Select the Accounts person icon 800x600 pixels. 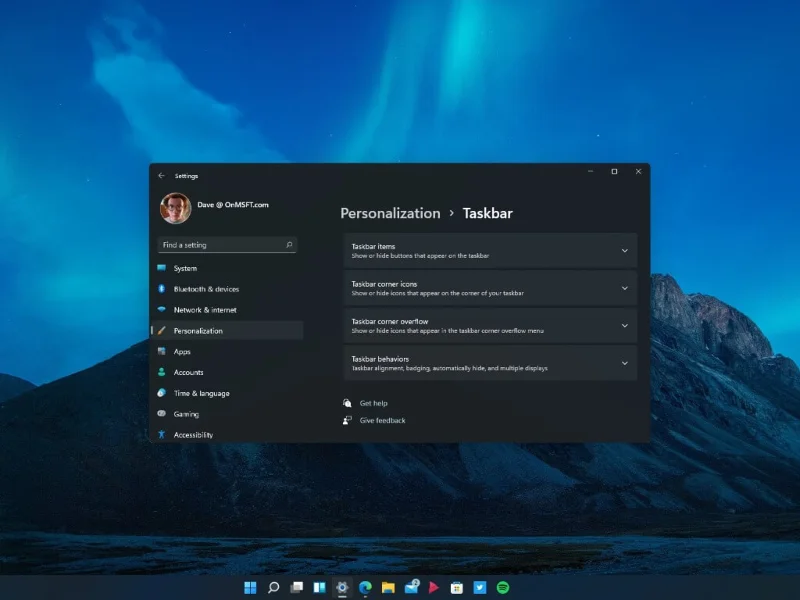tap(161, 372)
